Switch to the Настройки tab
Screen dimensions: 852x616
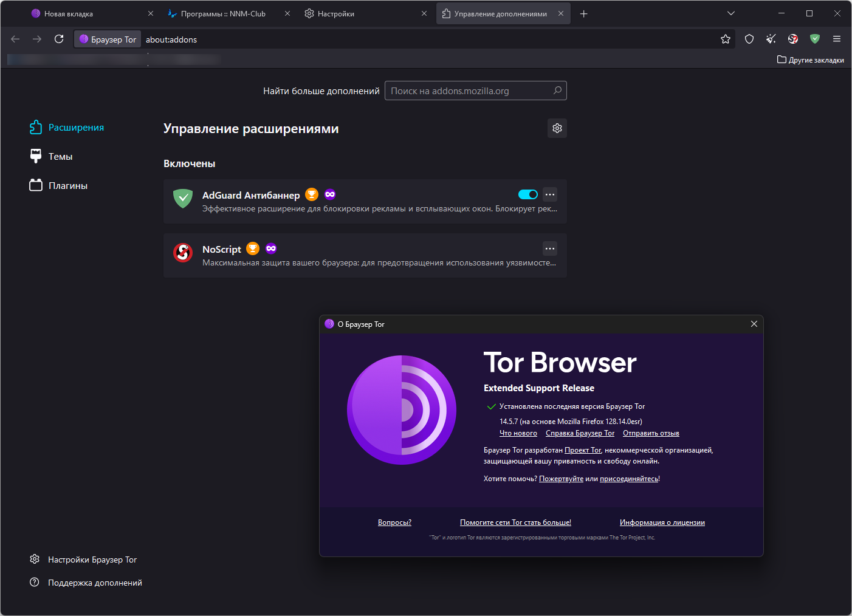(x=365, y=13)
